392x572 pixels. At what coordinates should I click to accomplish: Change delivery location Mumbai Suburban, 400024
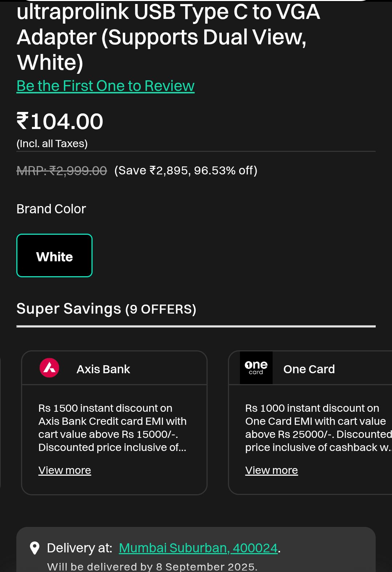pyautogui.click(x=198, y=548)
